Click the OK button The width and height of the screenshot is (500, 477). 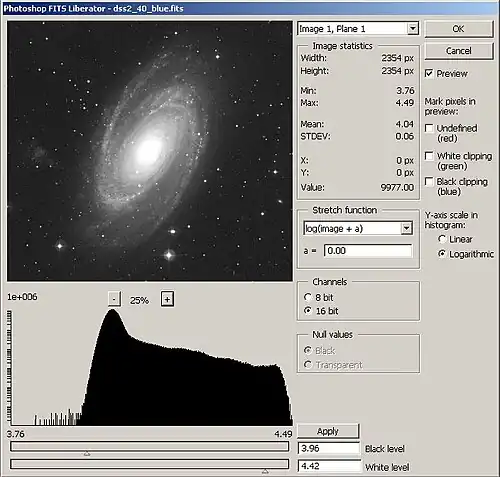(459, 29)
